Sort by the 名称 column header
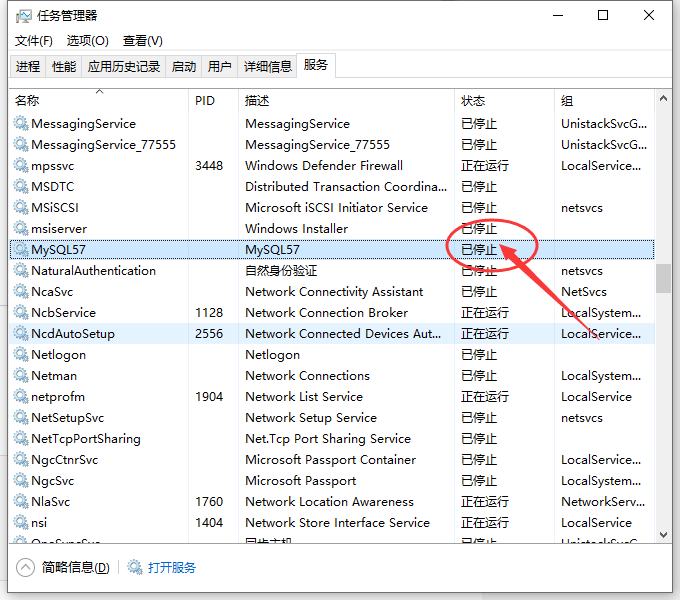 [99, 101]
